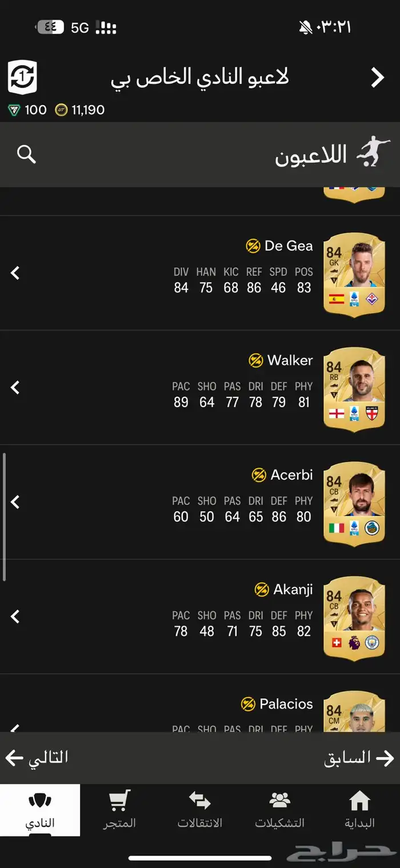Go back using the header right arrow
This screenshot has height=868, width=400.
pos(377,77)
